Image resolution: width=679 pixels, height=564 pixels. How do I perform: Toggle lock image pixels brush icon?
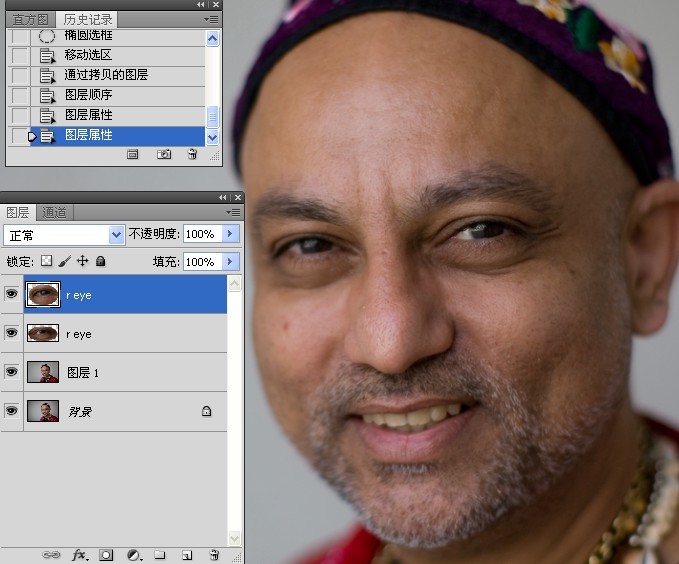tap(65, 261)
